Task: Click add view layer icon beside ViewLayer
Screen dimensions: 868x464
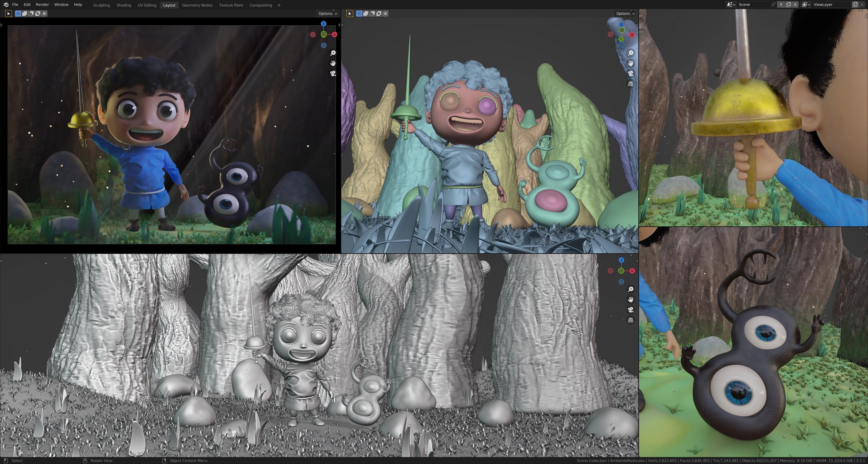Action: coord(855,5)
